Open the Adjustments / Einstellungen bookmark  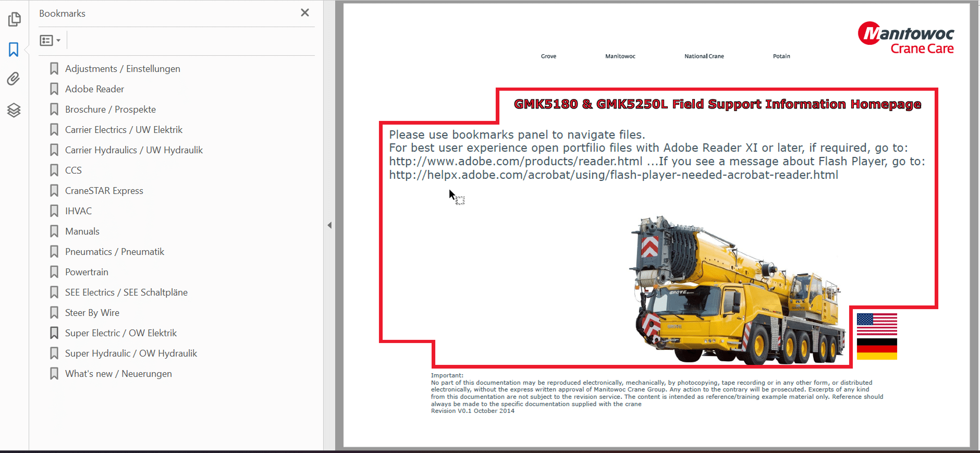point(123,69)
